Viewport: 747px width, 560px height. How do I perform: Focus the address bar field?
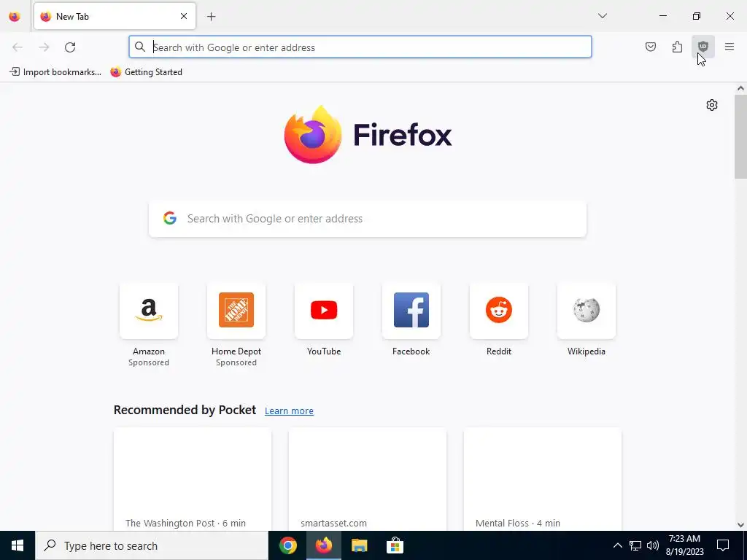pyautogui.click(x=360, y=47)
